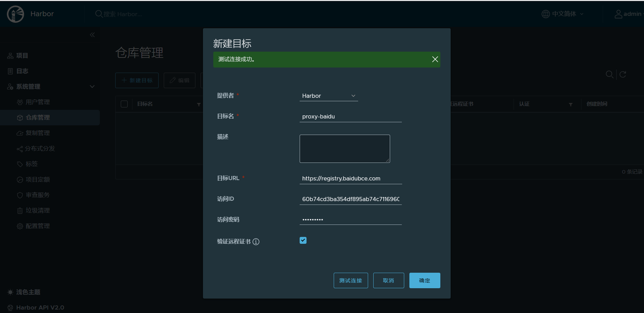The width and height of the screenshot is (644, 313).
Task: Switch to 浅色主题
Action: coord(28,292)
